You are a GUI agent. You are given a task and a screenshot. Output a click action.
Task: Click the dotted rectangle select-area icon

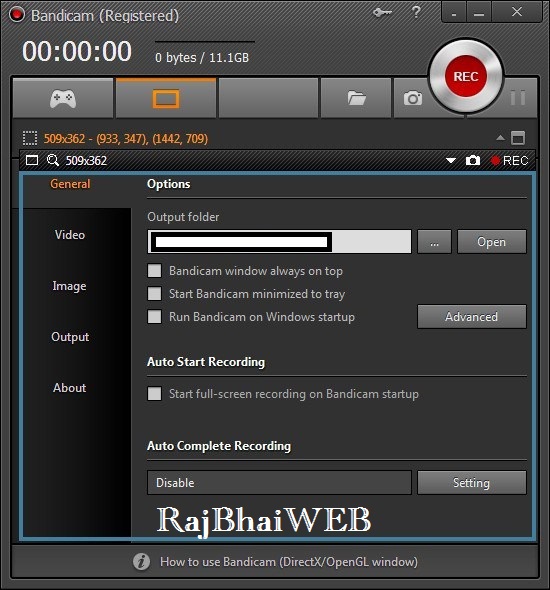click(x=30, y=138)
